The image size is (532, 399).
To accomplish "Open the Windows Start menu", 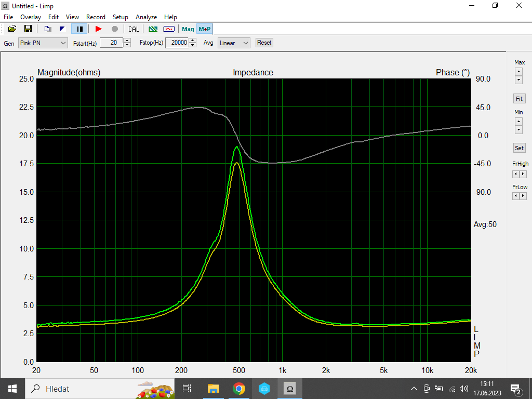I will (x=12, y=389).
